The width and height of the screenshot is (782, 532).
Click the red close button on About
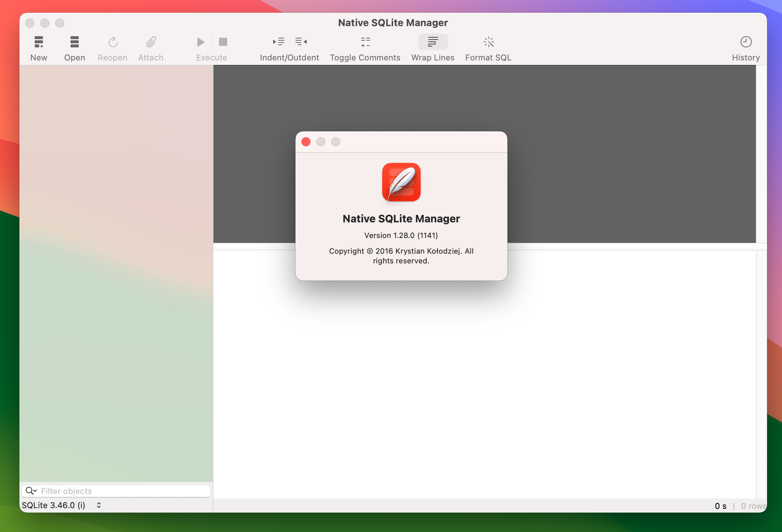tap(306, 142)
